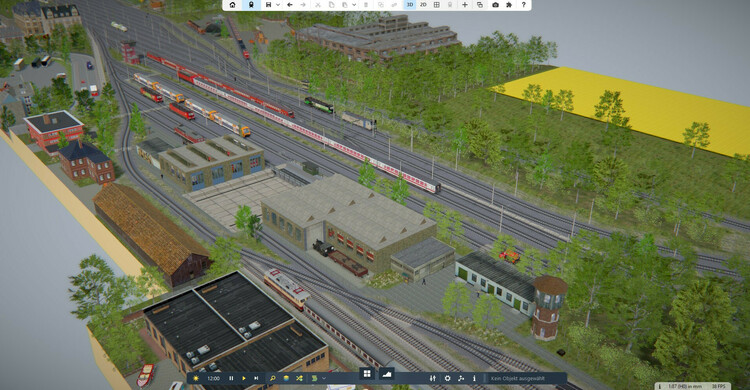Pause the simulation time

[231, 378]
